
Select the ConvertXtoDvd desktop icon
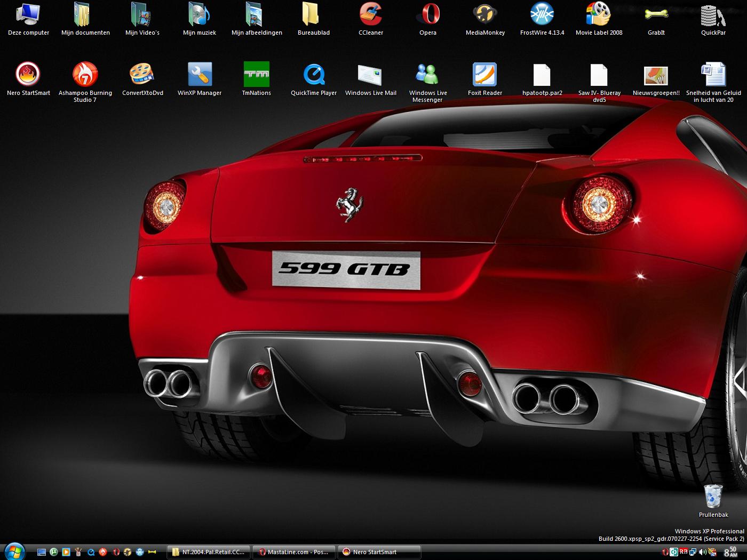pos(142,79)
